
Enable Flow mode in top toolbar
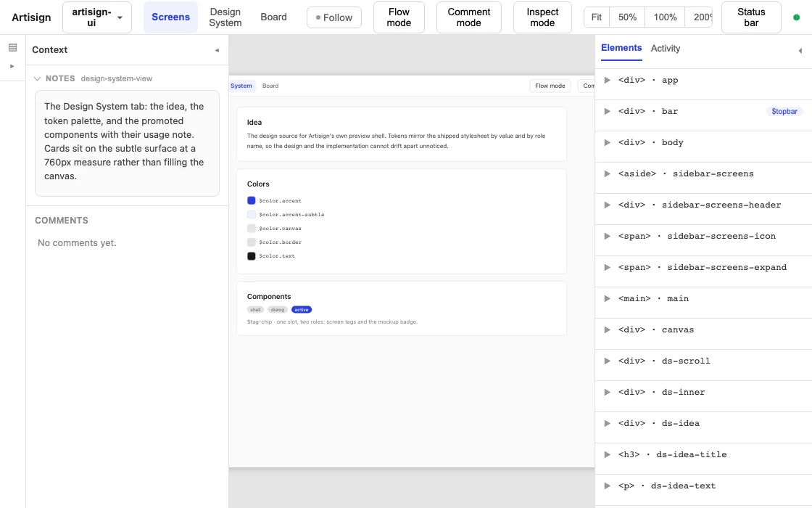(399, 17)
